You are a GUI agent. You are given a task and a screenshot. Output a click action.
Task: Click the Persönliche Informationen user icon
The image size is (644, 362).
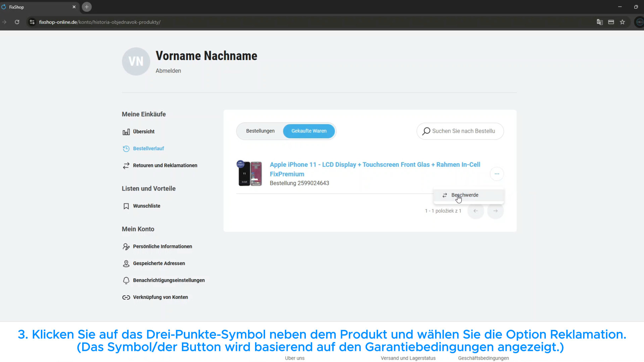(x=126, y=247)
